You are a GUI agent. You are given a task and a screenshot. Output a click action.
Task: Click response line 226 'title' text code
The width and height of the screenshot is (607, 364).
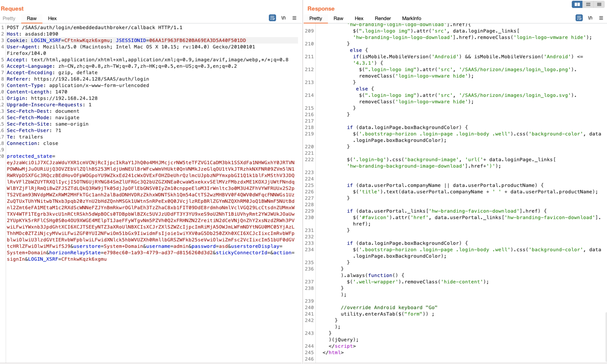(x=475, y=192)
